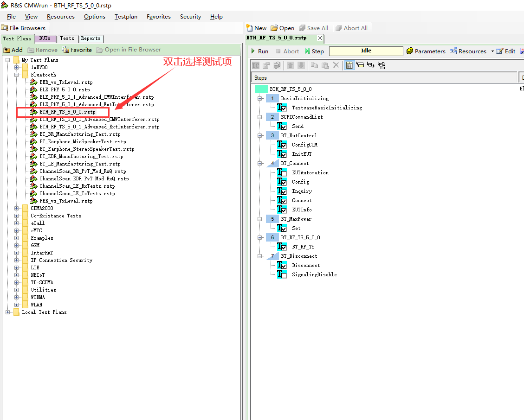The height and width of the screenshot is (420, 524).
Task: Click the New test plan icon
Action: click(x=249, y=28)
